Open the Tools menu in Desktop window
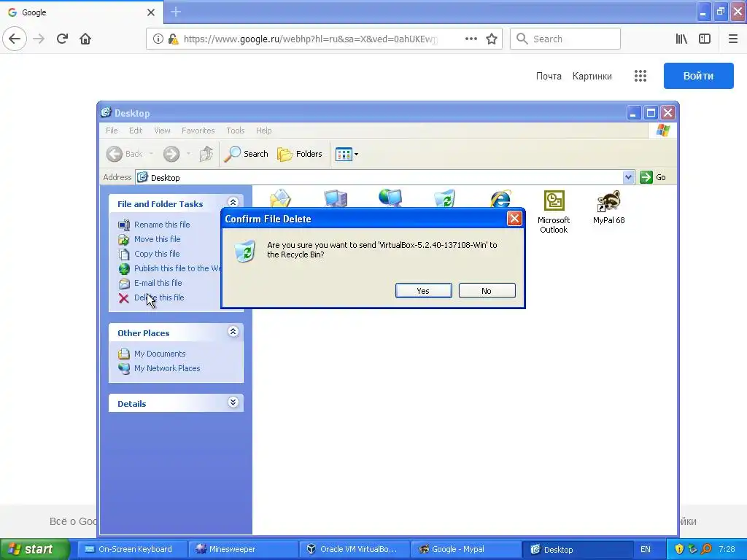 coord(236,131)
